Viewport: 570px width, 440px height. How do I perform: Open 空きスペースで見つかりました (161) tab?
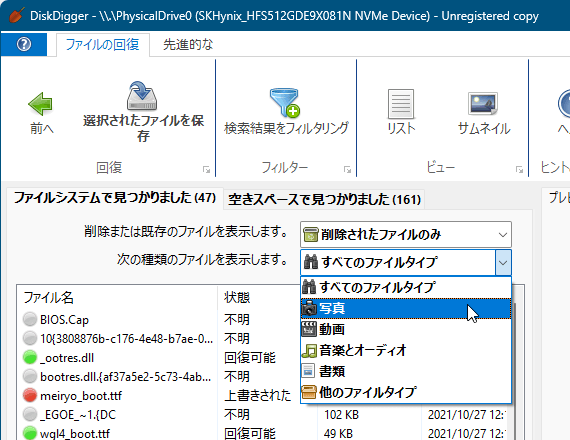(324, 199)
